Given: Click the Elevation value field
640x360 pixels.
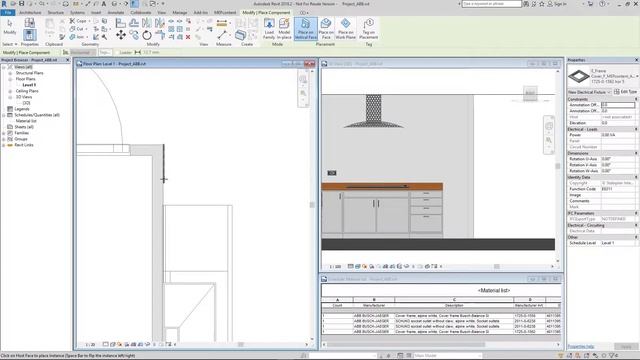Looking at the screenshot, I should point(618,123).
